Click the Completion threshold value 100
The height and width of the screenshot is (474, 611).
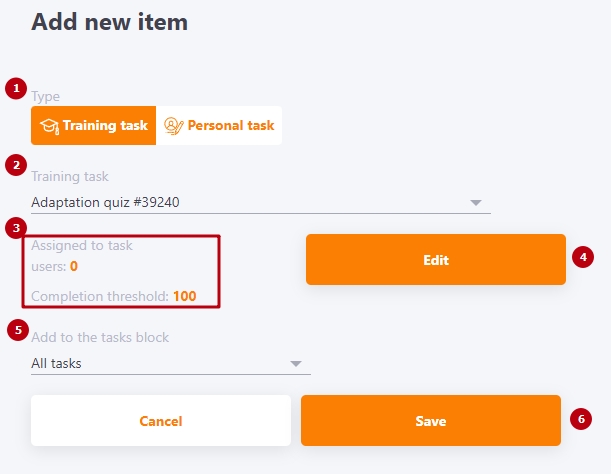click(184, 296)
